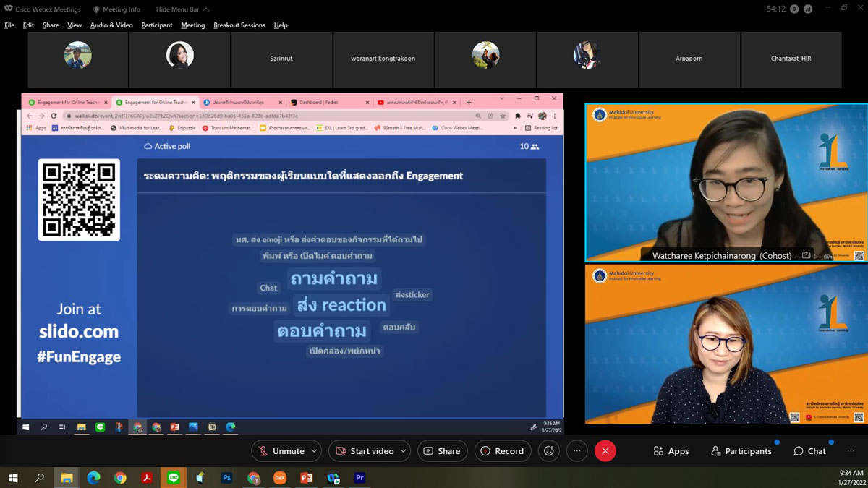Collapse menu with Hide Menu Bar
Screen dimensions: 868x488
pos(182,9)
